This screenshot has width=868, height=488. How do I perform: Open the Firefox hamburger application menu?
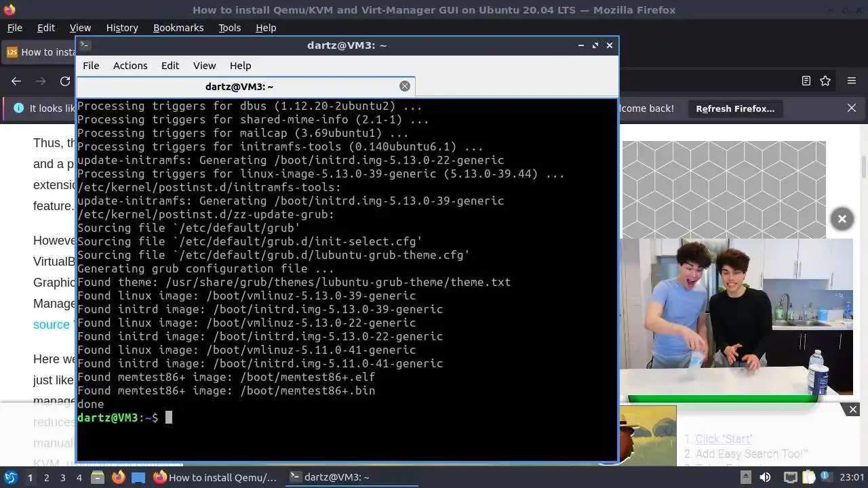tap(852, 81)
